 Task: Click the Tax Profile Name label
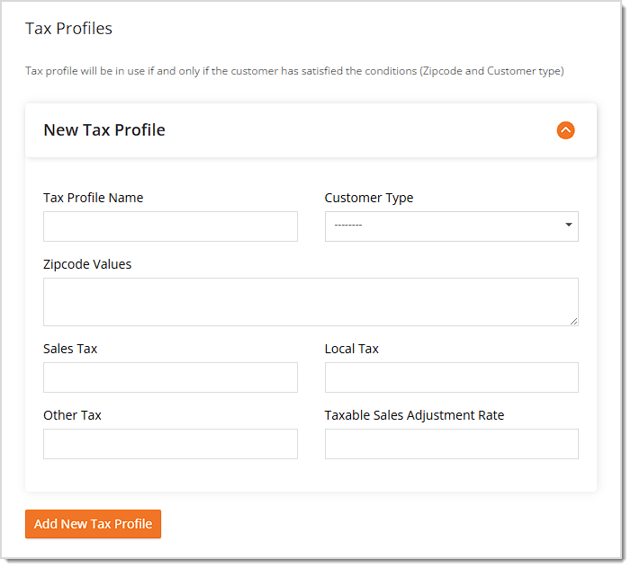point(93,198)
